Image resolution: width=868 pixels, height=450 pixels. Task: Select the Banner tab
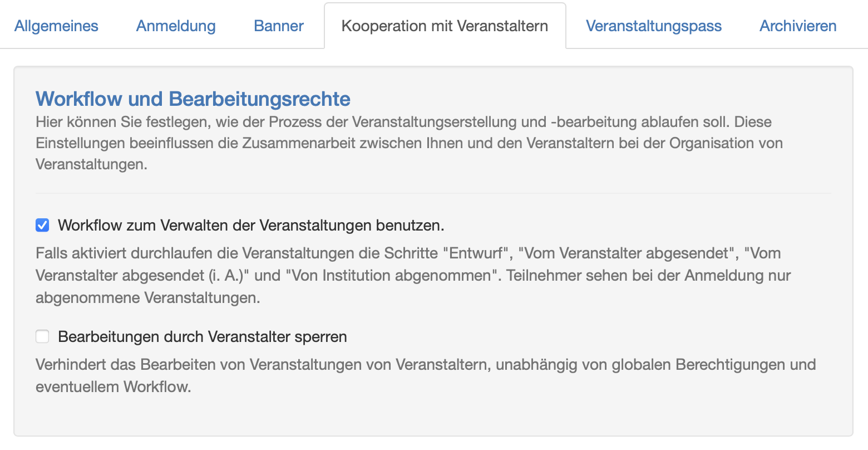(279, 26)
